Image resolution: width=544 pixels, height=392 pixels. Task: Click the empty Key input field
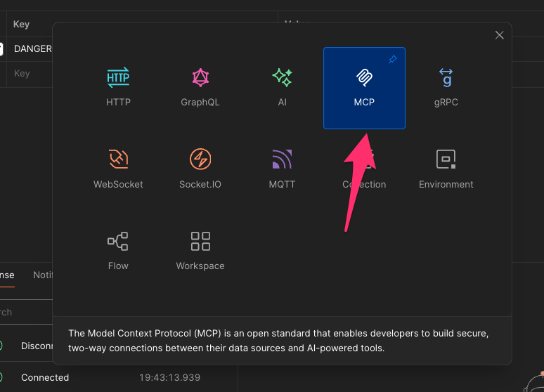pos(30,74)
